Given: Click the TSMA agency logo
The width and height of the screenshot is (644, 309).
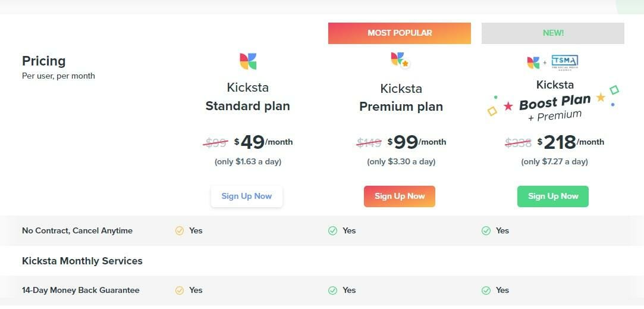Looking at the screenshot, I should 564,61.
